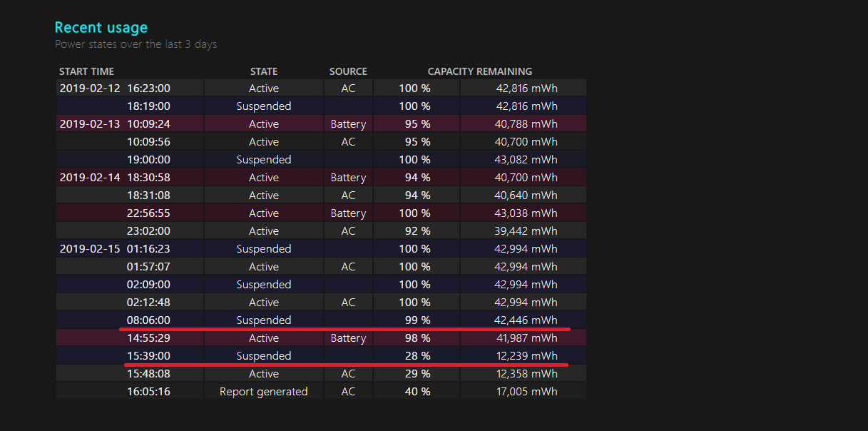Select the 2019-02-15 date cell
The image size is (868, 431).
pos(90,249)
